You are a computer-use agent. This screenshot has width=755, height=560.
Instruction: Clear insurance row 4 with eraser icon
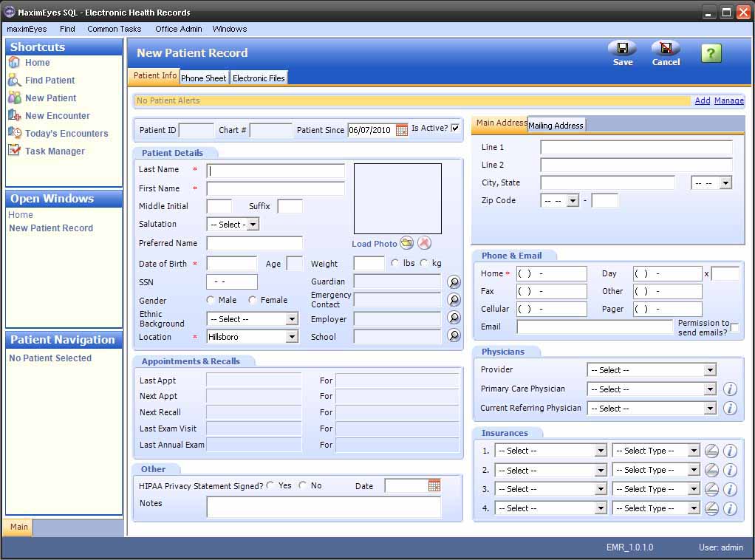click(711, 508)
